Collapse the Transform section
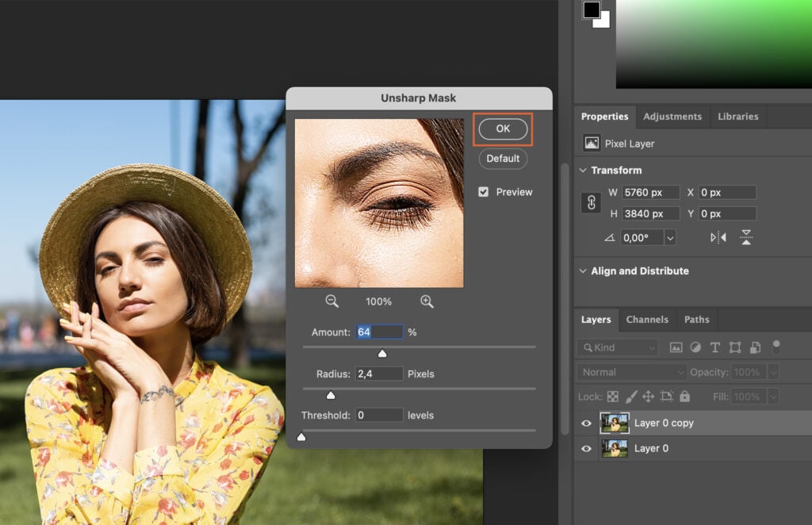The image size is (812, 525). coord(584,170)
